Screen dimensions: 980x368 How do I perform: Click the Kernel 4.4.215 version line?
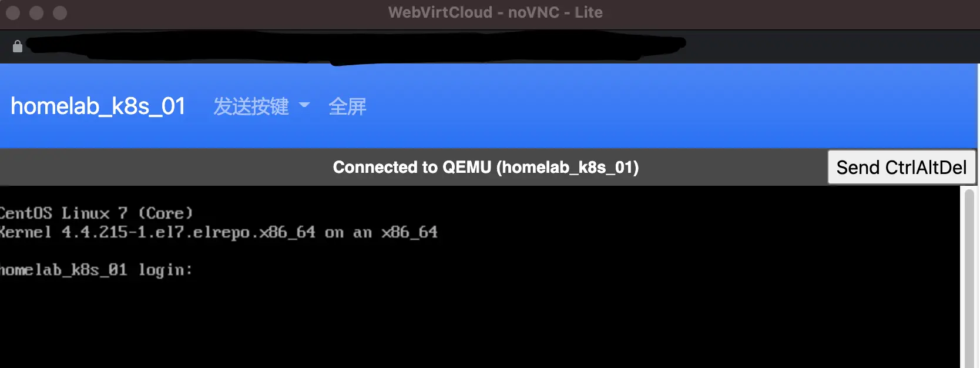click(x=219, y=232)
